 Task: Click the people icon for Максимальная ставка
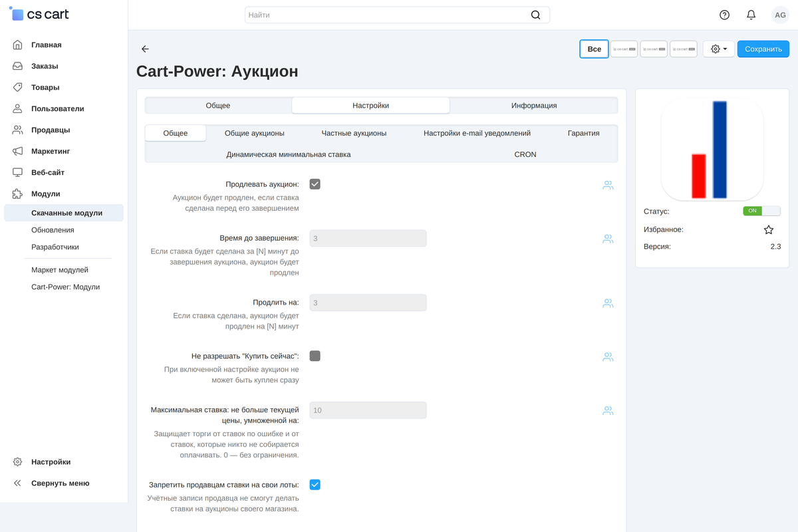point(608,410)
